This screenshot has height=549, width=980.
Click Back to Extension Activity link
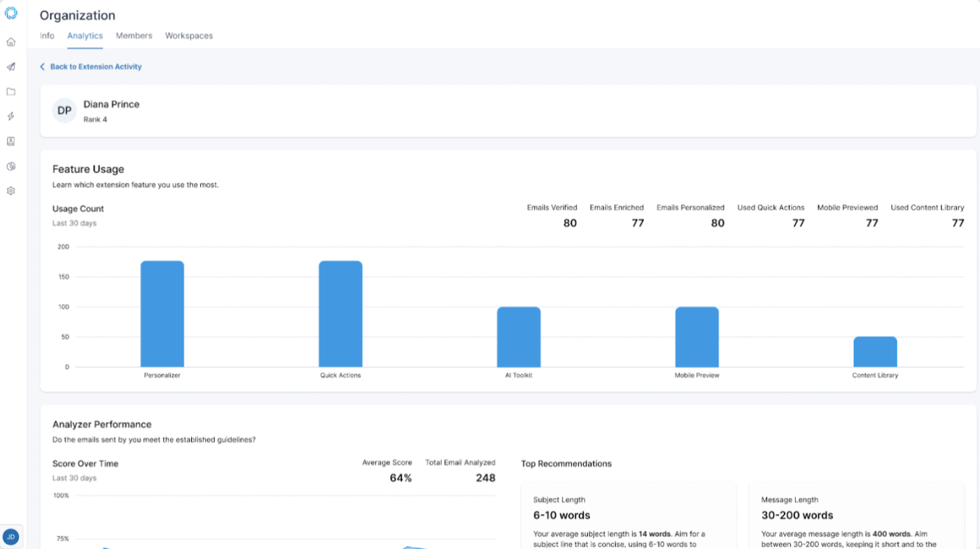pyautogui.click(x=96, y=67)
